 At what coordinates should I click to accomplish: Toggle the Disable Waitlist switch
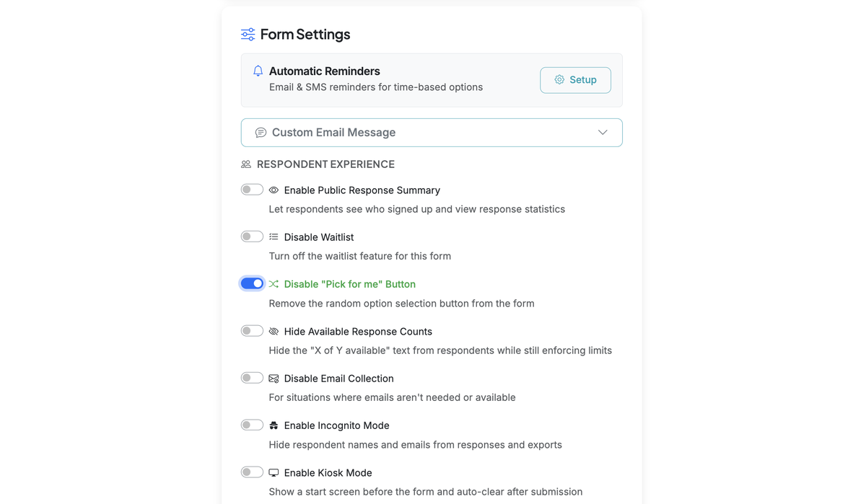tap(252, 236)
